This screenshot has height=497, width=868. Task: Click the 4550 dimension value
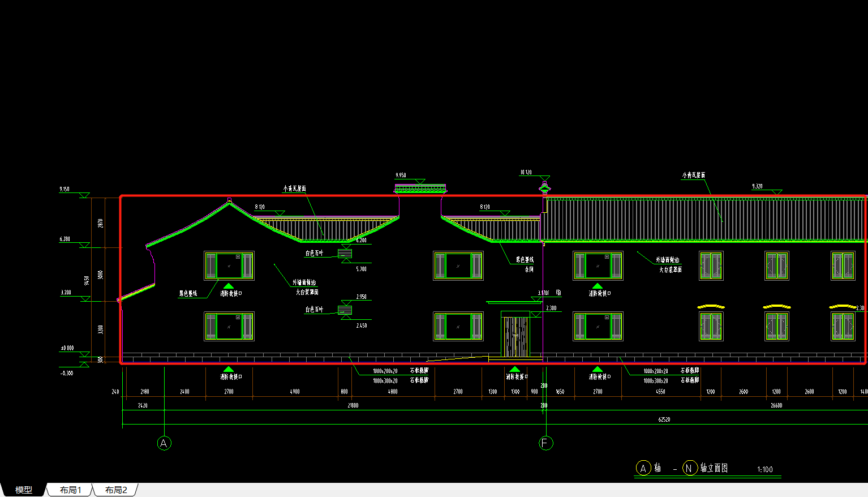(660, 392)
